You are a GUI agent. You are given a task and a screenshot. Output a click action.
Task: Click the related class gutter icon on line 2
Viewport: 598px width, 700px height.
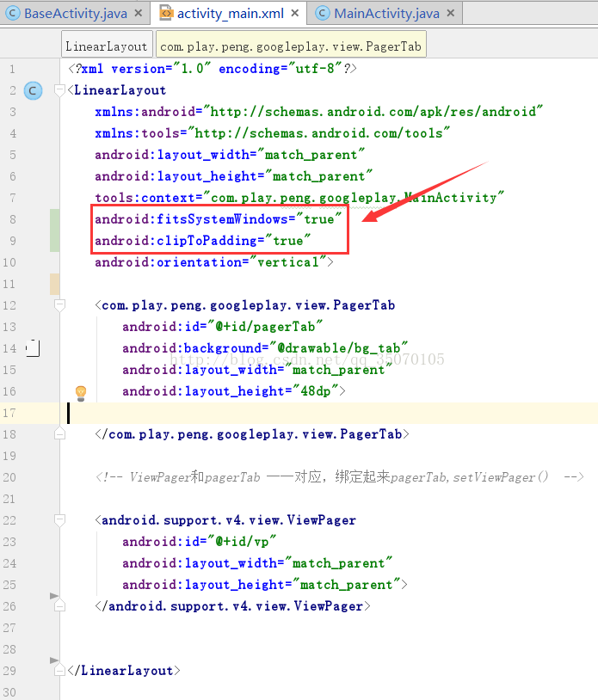pyautogui.click(x=33, y=90)
